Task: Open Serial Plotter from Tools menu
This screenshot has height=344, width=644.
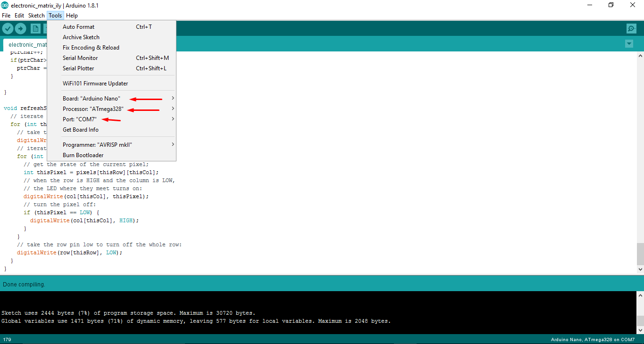Action: point(111,68)
